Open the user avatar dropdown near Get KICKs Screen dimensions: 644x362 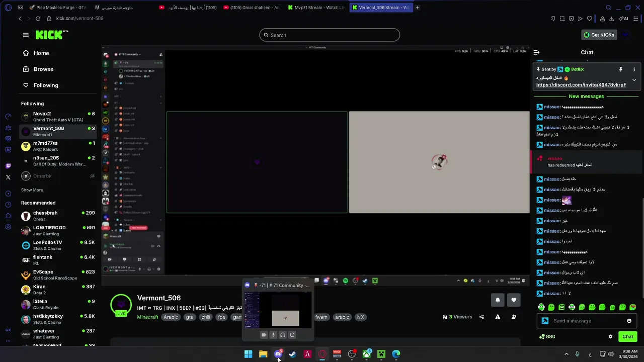pyautogui.click(x=626, y=35)
